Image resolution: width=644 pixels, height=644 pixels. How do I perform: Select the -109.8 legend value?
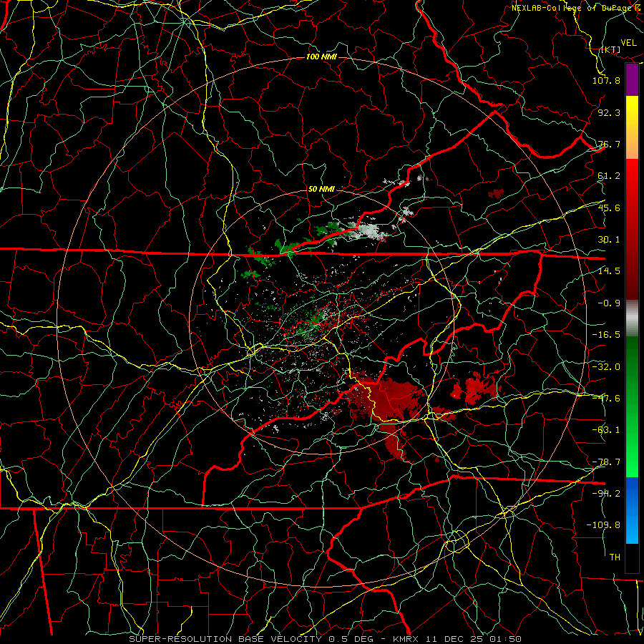[x=603, y=525]
